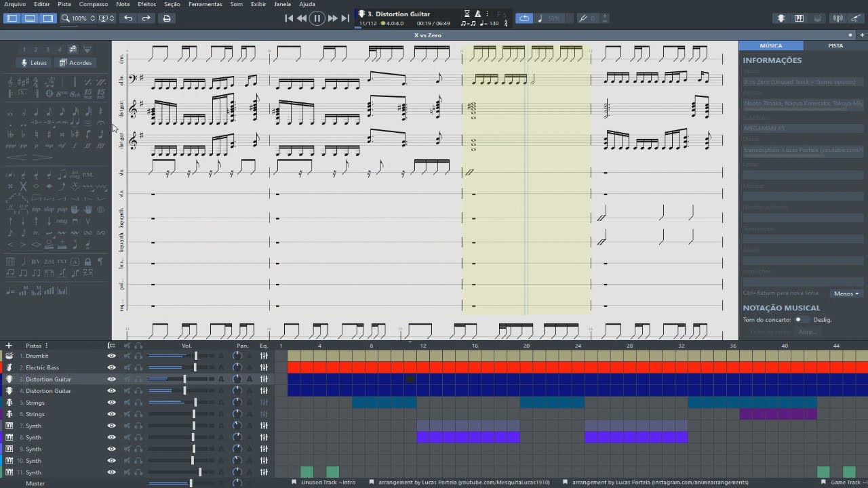Jump to the first bar
Viewport: 868px width, 488px height.
click(x=289, y=18)
